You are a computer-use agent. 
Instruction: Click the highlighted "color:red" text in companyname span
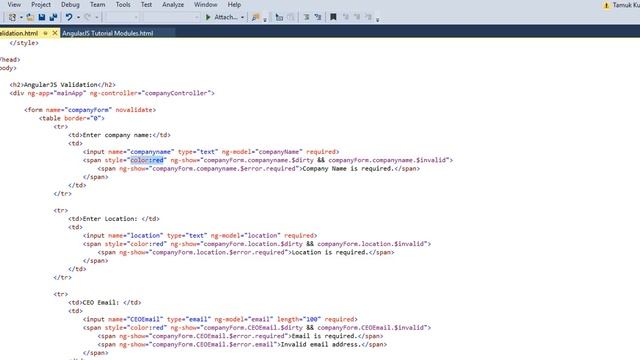click(147, 160)
